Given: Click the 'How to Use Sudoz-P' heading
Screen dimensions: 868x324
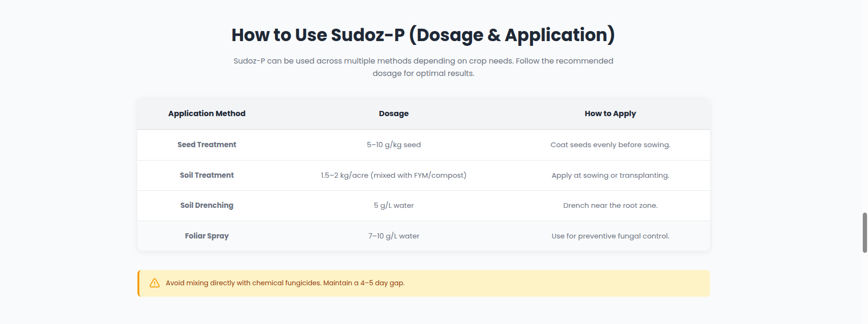Looking at the screenshot, I should coord(423,35).
